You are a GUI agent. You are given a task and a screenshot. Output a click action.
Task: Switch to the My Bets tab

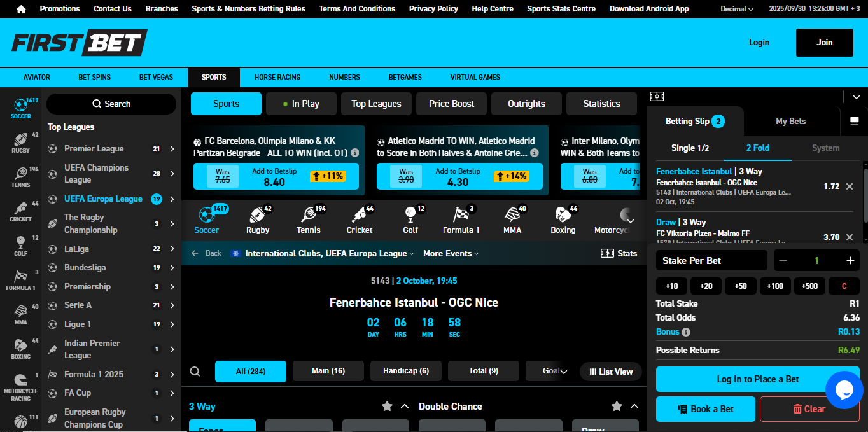[792, 121]
